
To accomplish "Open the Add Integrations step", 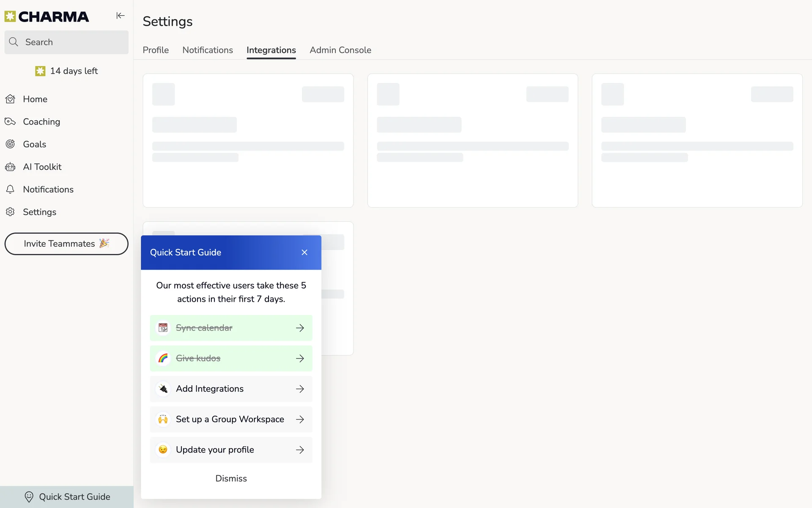I will (x=231, y=389).
